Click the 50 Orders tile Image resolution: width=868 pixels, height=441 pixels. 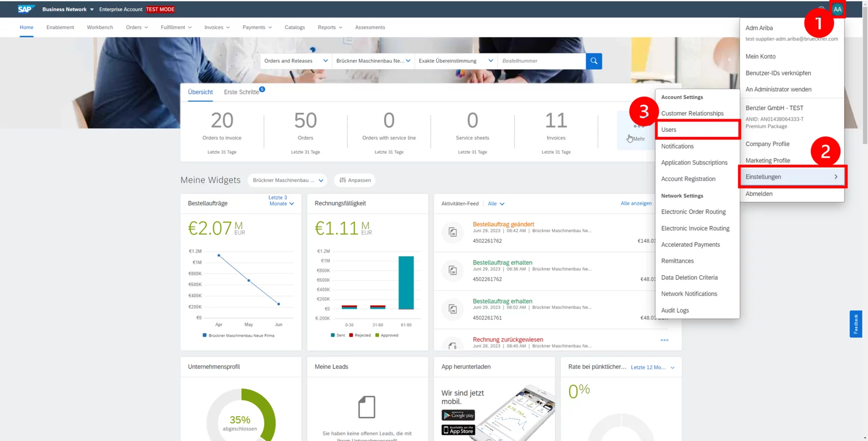pyautogui.click(x=306, y=131)
